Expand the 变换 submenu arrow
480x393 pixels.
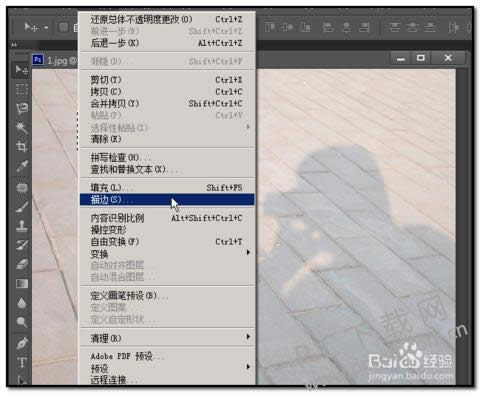click(248, 252)
